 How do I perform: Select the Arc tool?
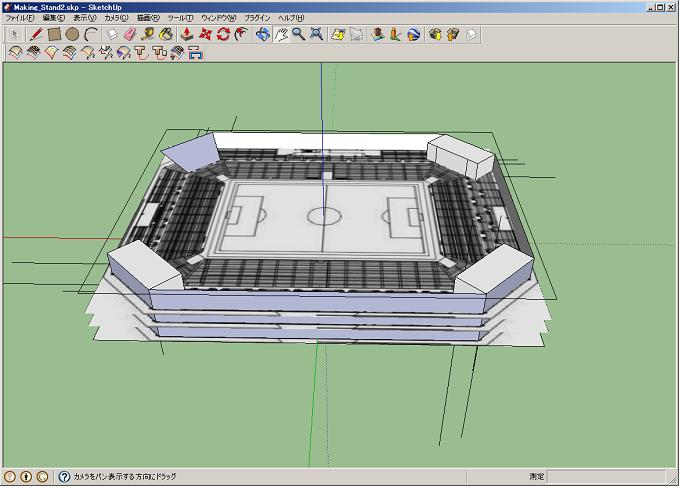point(91,34)
